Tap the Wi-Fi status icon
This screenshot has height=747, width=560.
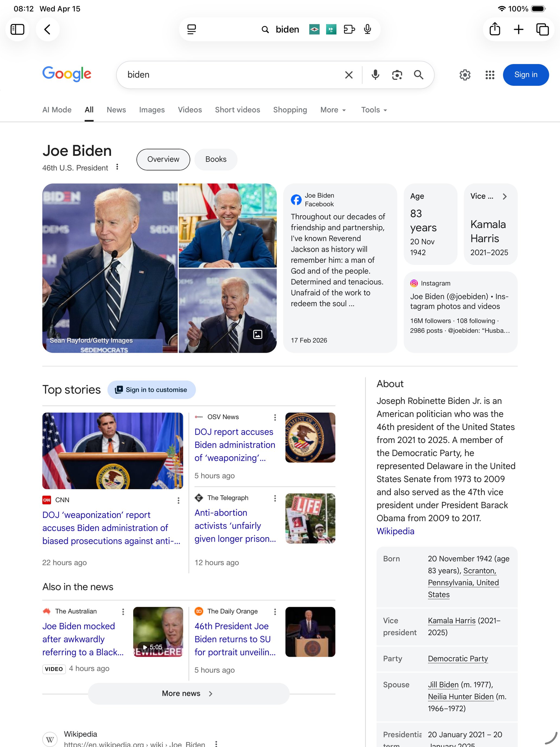coord(501,9)
